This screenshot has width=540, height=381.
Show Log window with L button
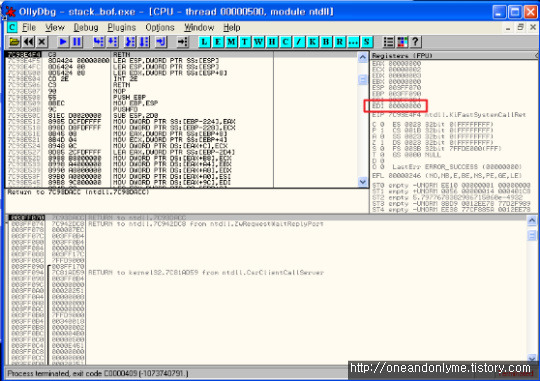pyautogui.click(x=204, y=42)
